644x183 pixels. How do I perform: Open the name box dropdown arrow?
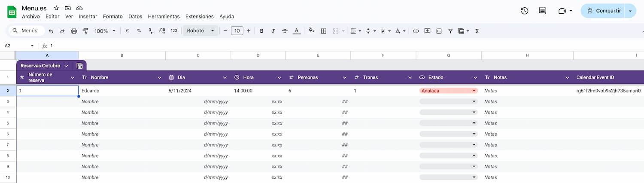point(32,46)
